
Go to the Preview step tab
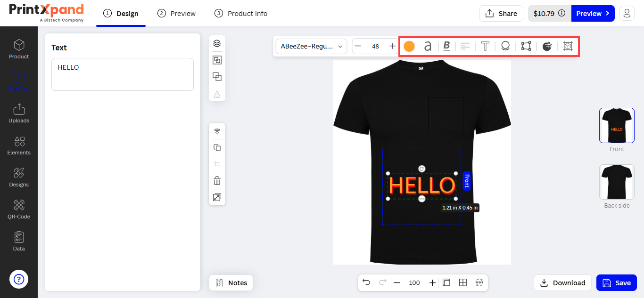tap(177, 13)
